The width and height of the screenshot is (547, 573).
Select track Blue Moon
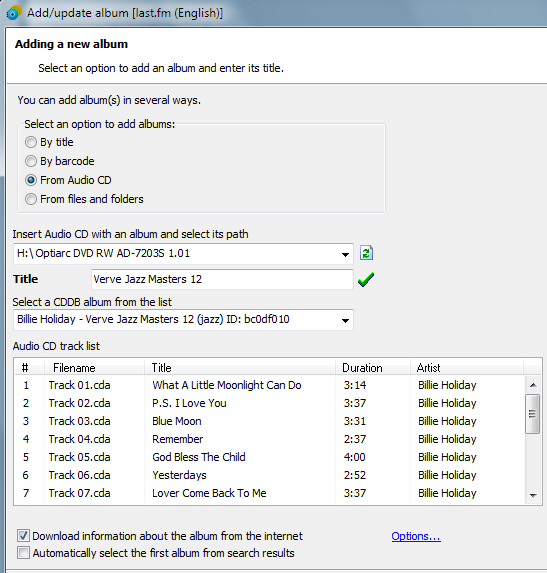coord(177,421)
